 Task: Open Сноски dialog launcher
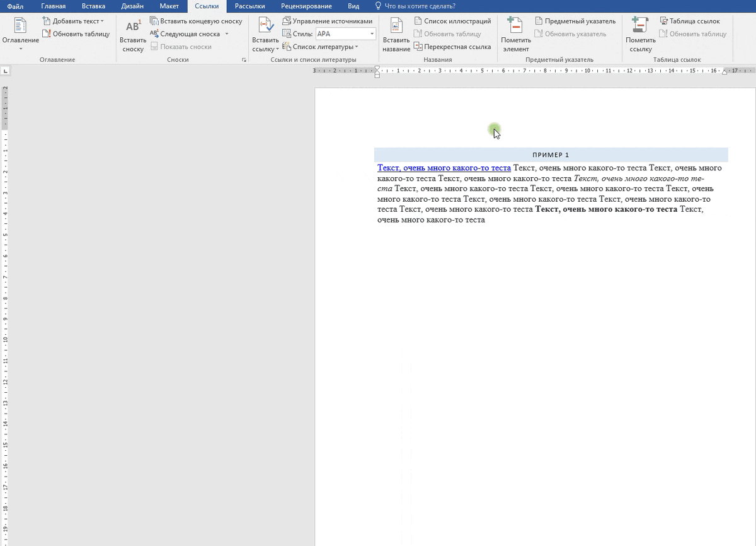coord(244,60)
